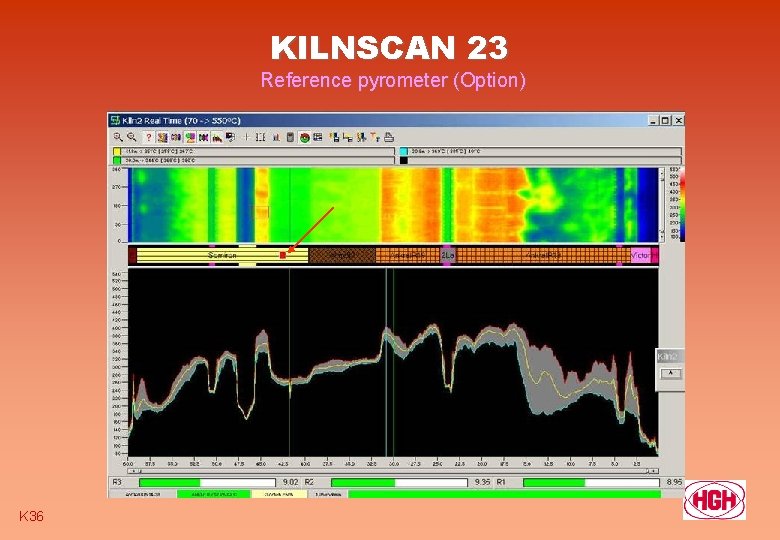The height and width of the screenshot is (540, 780).
Task: Open help with the red question mark
Action: (x=148, y=137)
